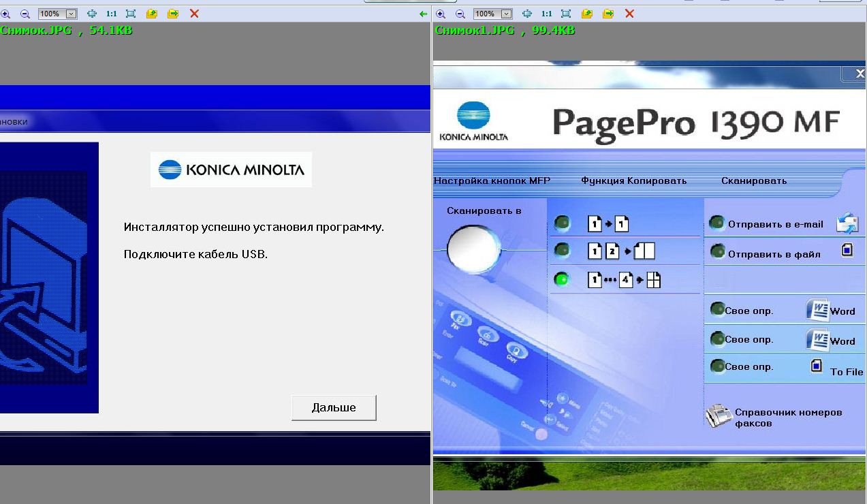The height and width of the screenshot is (504, 867).
Task: Open the Сканировать tab
Action: (753, 181)
